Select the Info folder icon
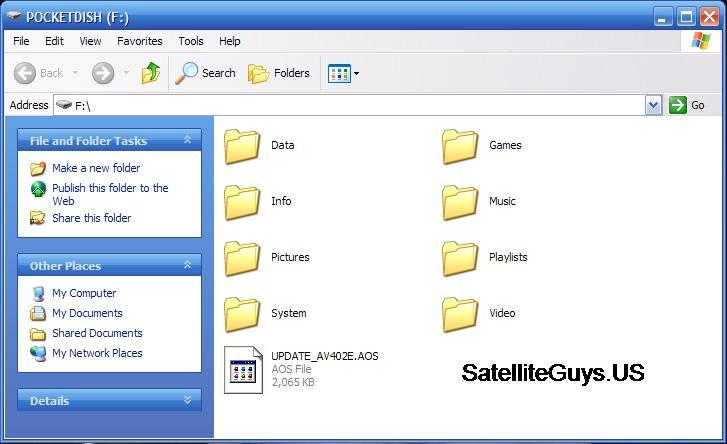The width and height of the screenshot is (727, 444). pyautogui.click(x=242, y=203)
